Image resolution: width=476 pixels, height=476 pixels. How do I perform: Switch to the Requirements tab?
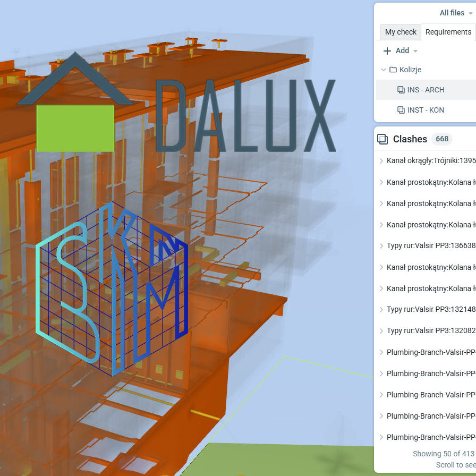pyautogui.click(x=448, y=32)
